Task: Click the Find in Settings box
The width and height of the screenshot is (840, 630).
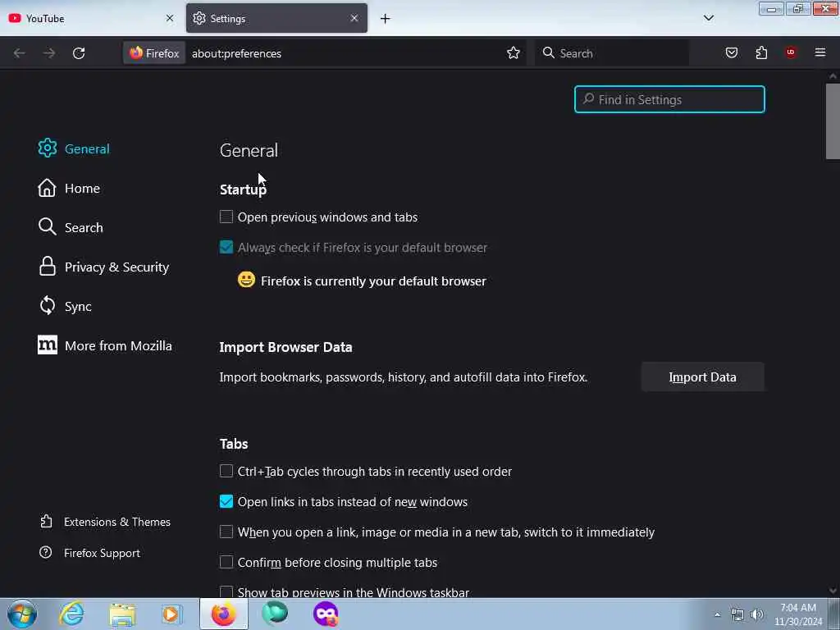Action: [x=669, y=99]
